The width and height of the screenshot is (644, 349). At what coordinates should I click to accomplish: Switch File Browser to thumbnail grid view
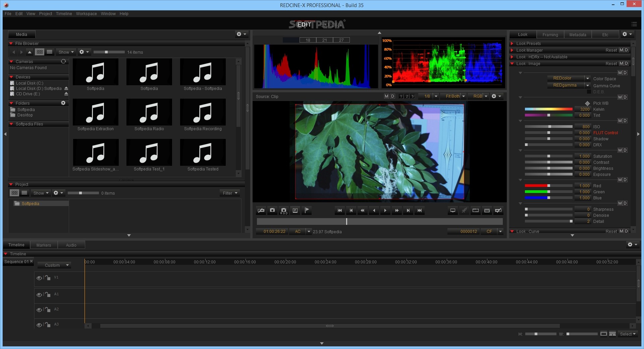pos(40,52)
